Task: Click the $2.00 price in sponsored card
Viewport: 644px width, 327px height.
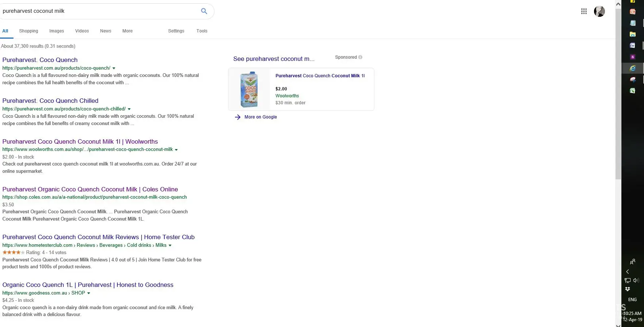Action: [x=281, y=89]
